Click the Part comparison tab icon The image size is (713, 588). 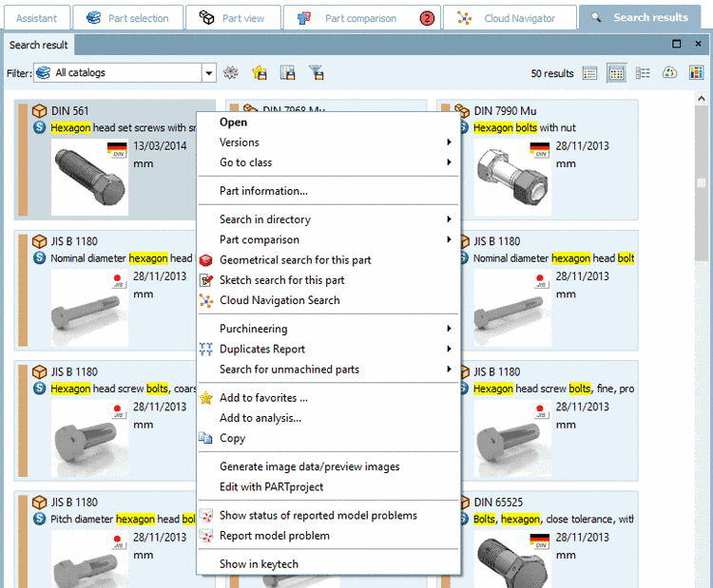click(x=304, y=18)
